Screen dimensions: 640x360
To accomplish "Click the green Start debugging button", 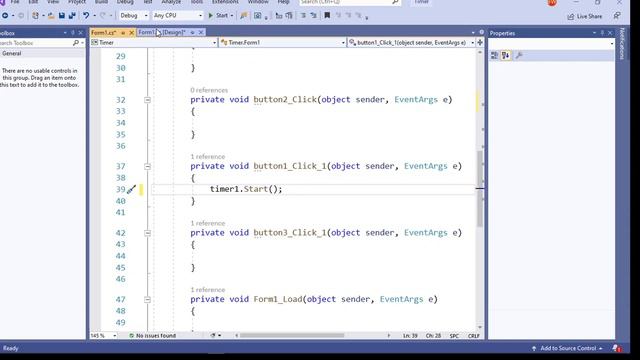I will [218, 16].
